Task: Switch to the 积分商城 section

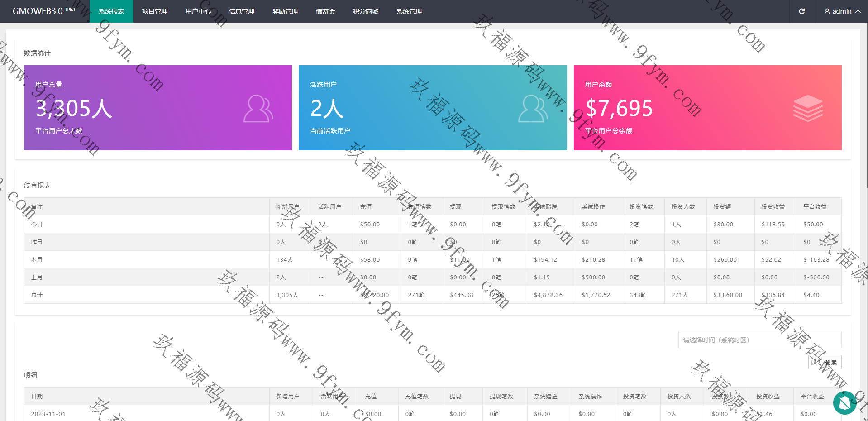Action: click(366, 11)
